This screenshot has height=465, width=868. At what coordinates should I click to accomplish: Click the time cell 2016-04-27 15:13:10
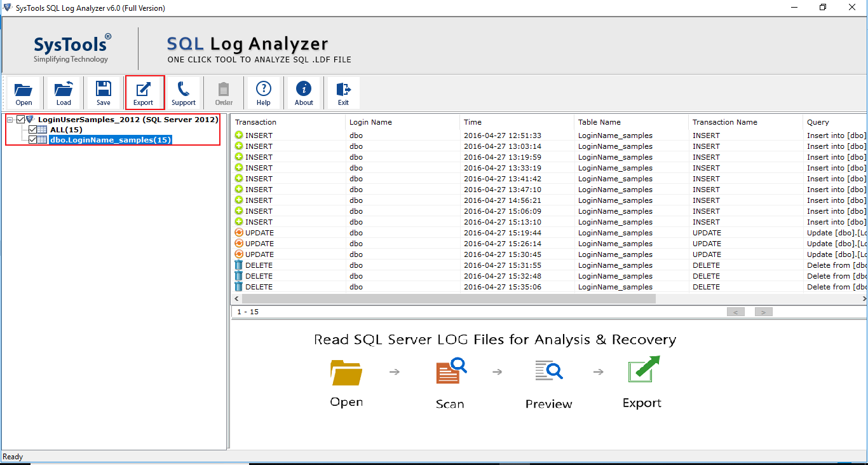pyautogui.click(x=503, y=222)
